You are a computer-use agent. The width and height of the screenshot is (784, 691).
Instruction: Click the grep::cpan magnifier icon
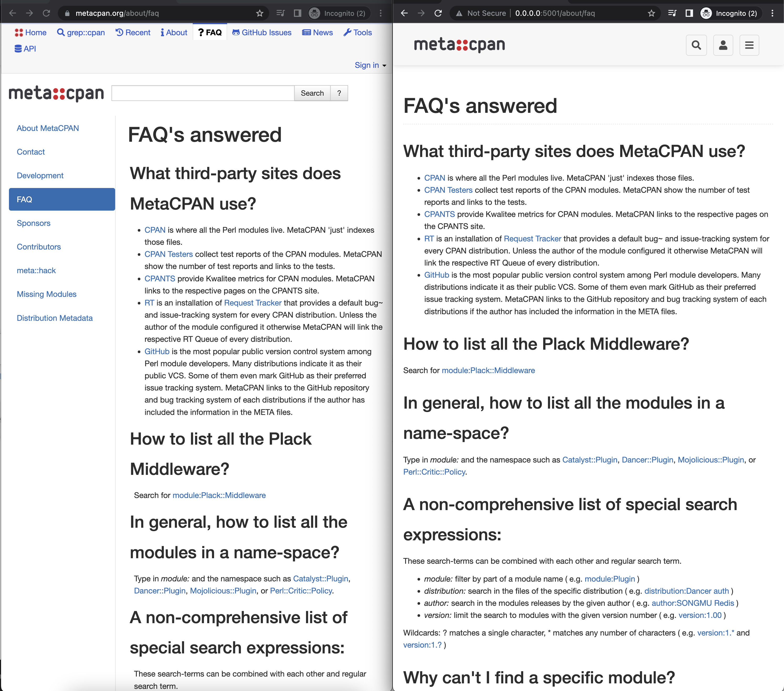[61, 33]
